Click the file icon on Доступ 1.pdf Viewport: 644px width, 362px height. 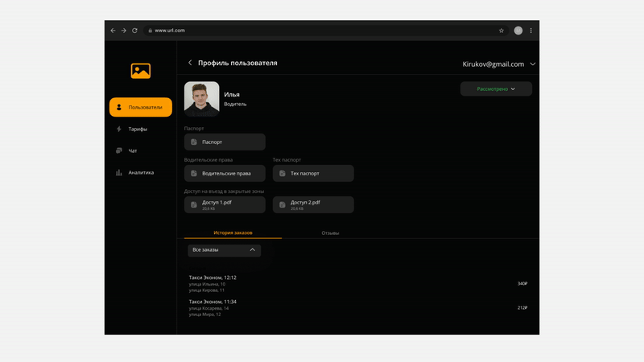point(194,205)
